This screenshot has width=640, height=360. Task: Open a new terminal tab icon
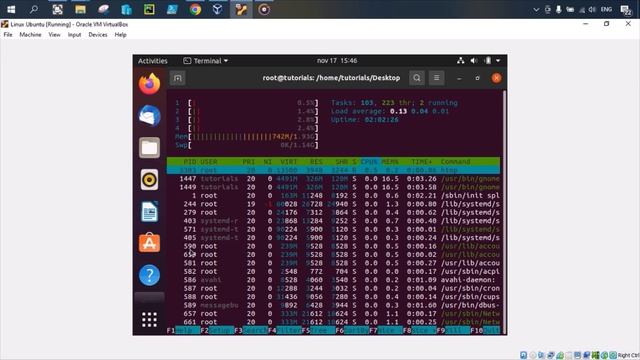pyautogui.click(x=178, y=78)
